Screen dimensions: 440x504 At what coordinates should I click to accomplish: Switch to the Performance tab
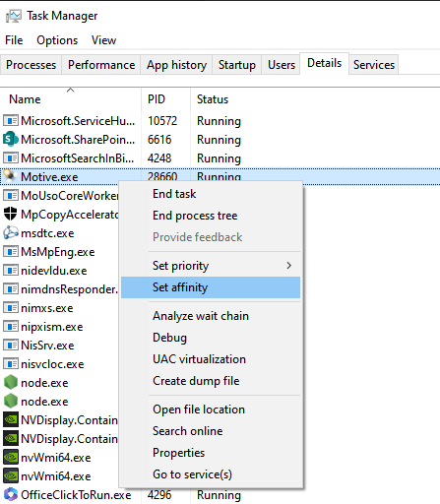coord(101,65)
